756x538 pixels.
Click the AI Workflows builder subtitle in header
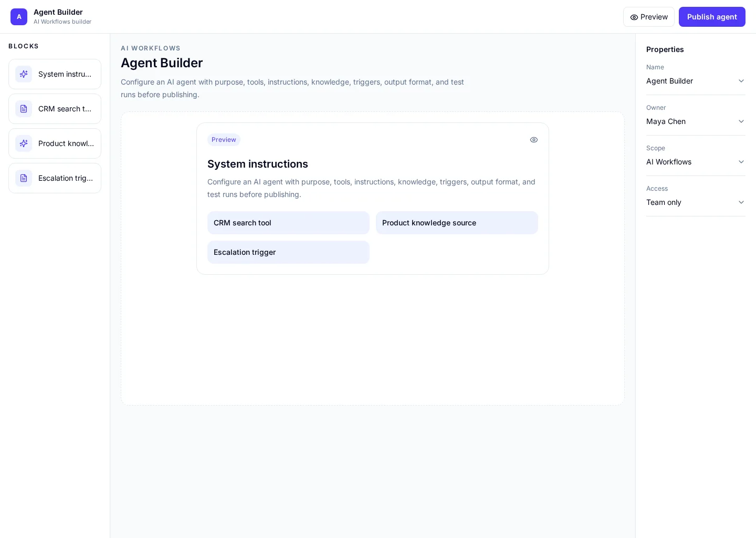[x=62, y=22]
